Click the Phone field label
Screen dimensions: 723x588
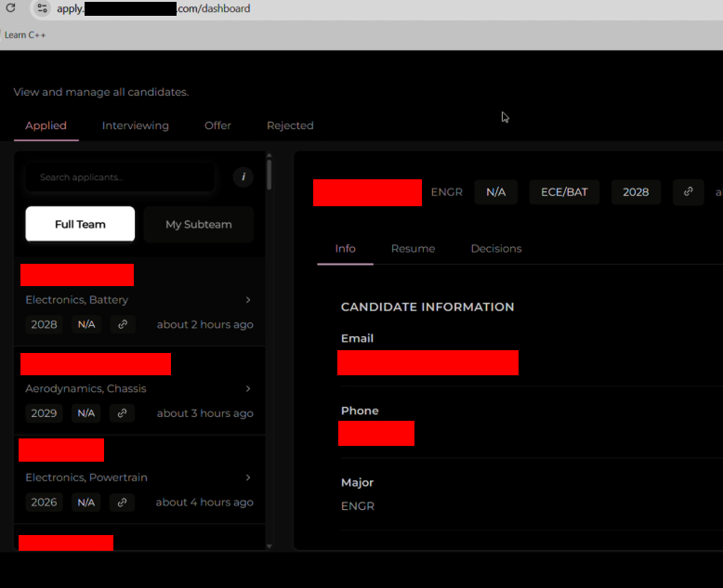point(360,412)
